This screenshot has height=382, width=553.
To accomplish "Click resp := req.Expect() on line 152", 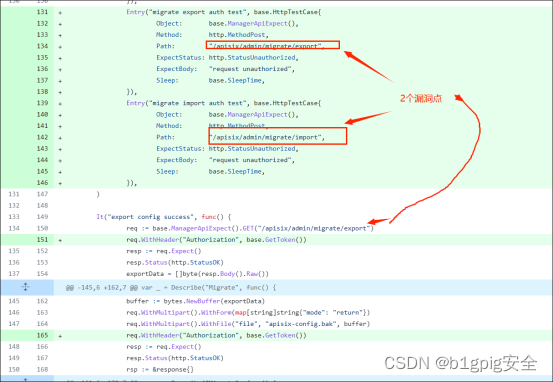I will (x=164, y=251).
